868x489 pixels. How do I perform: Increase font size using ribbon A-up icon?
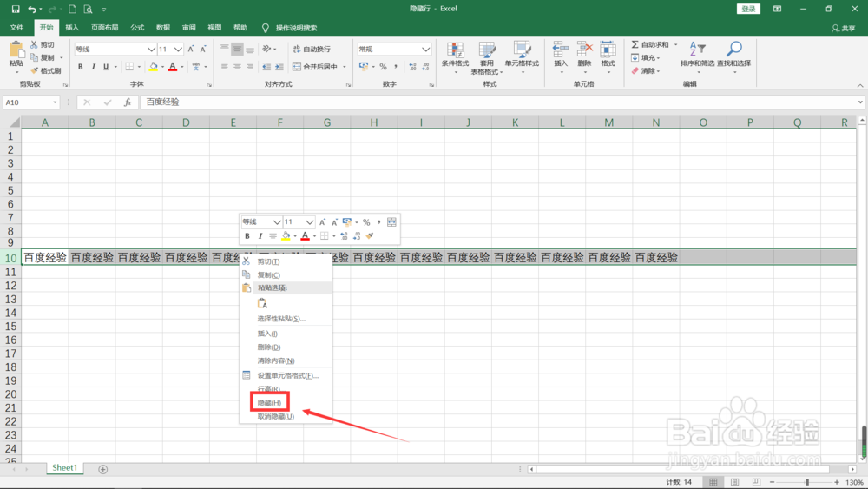tap(191, 50)
